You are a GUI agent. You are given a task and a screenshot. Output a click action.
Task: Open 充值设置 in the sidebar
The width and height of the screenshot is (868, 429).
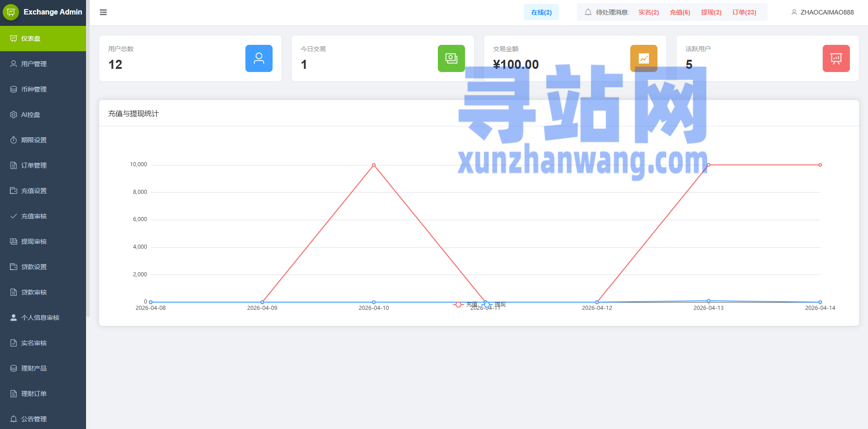tap(43, 191)
